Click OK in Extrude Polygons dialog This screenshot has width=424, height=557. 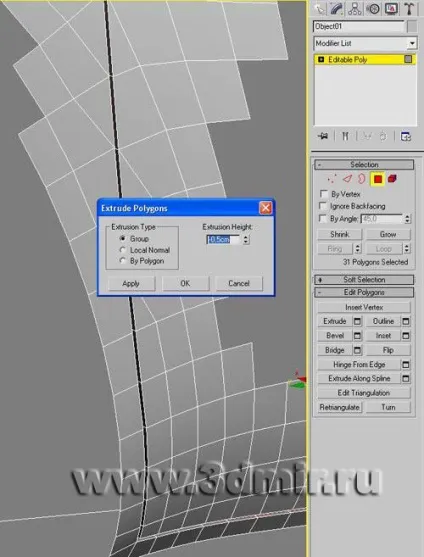point(185,283)
